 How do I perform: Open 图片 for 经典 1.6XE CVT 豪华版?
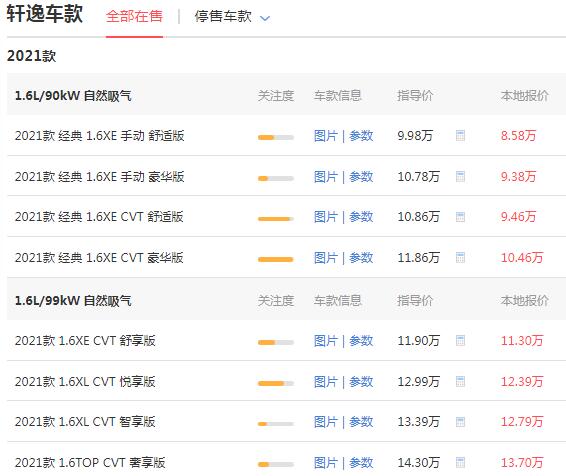tap(326, 258)
